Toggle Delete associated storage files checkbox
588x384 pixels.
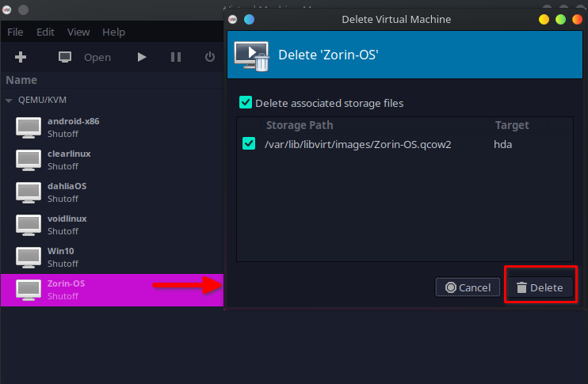(246, 103)
